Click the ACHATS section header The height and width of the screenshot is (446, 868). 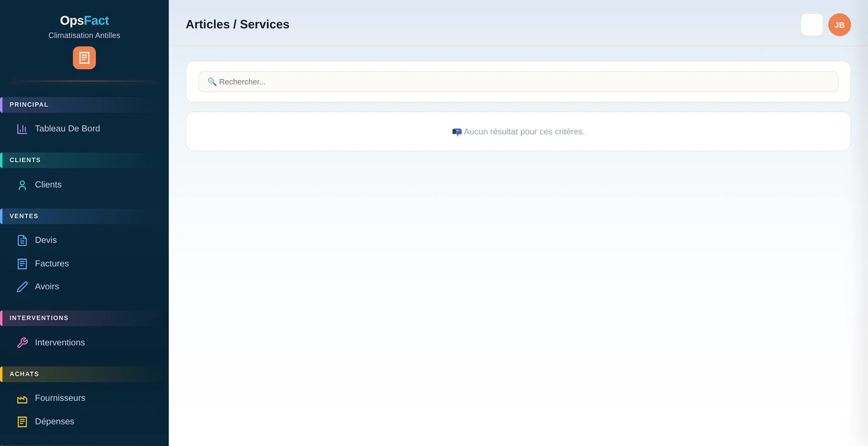pos(84,374)
